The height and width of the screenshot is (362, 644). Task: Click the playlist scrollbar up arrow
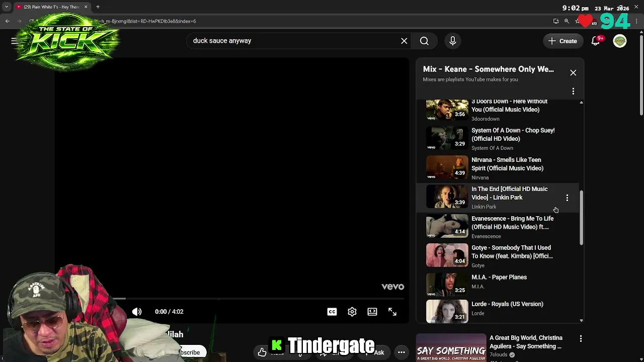point(581,103)
